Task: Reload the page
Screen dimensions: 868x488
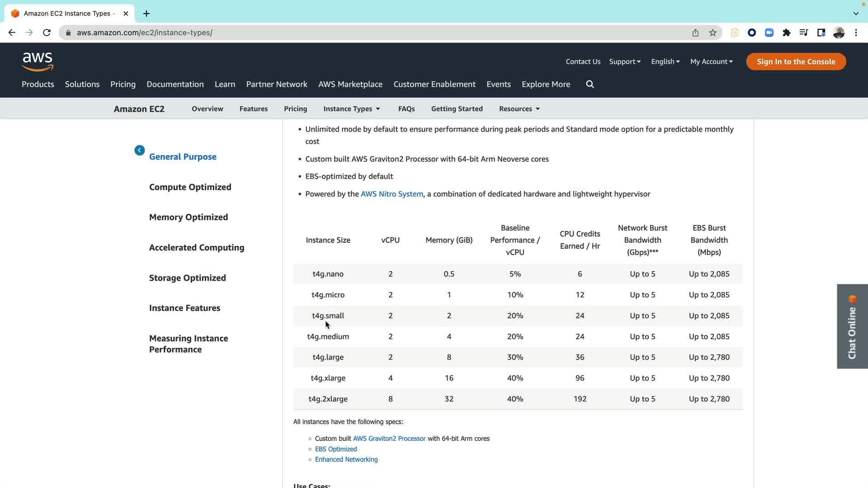Action: pyautogui.click(x=47, y=33)
